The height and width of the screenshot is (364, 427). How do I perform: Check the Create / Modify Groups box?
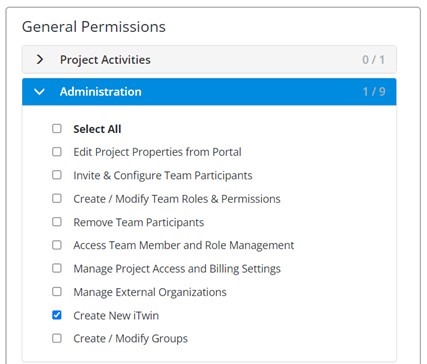tap(57, 338)
